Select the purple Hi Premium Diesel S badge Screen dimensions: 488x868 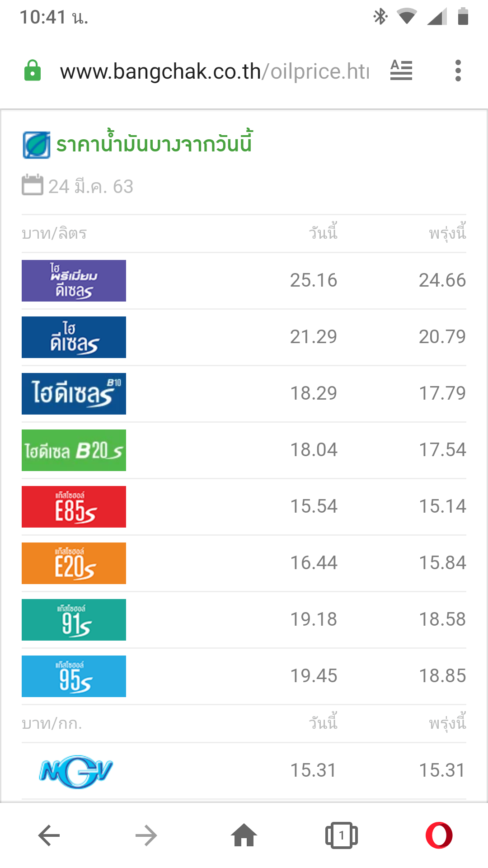pos(74,281)
